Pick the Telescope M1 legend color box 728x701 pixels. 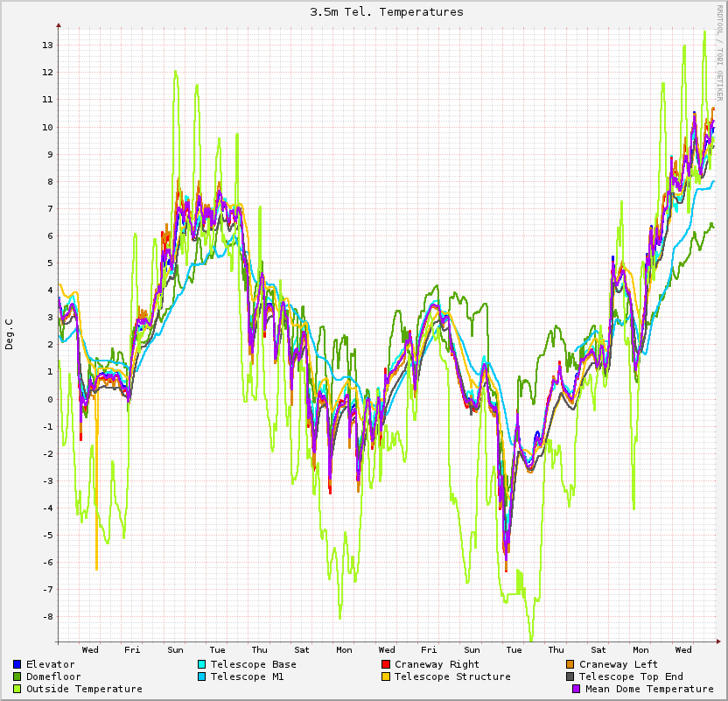201,676
